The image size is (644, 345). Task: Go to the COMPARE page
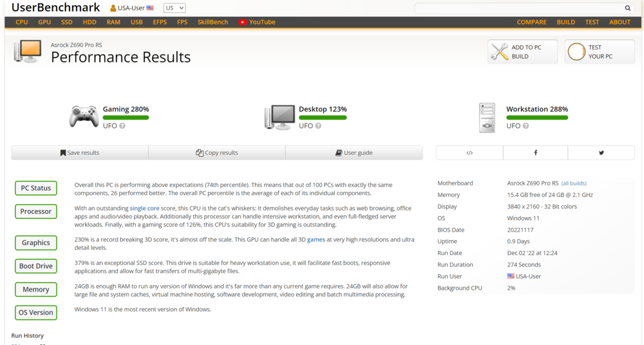(x=531, y=22)
